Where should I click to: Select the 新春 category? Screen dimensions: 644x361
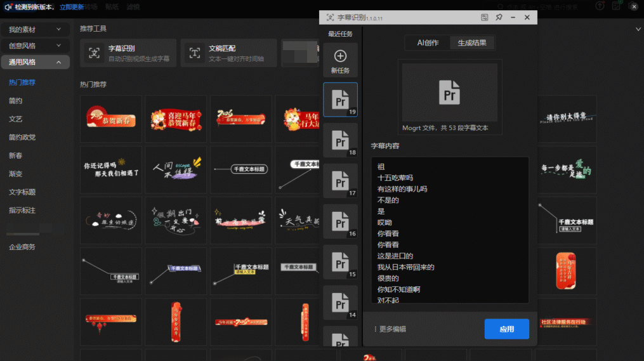(x=16, y=155)
